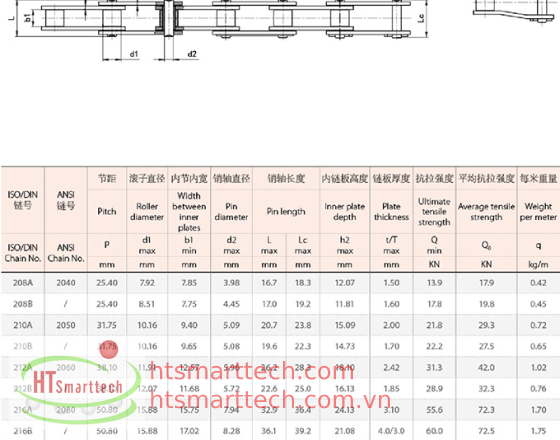Select the htsmarttech.com watermark text

tap(252, 372)
